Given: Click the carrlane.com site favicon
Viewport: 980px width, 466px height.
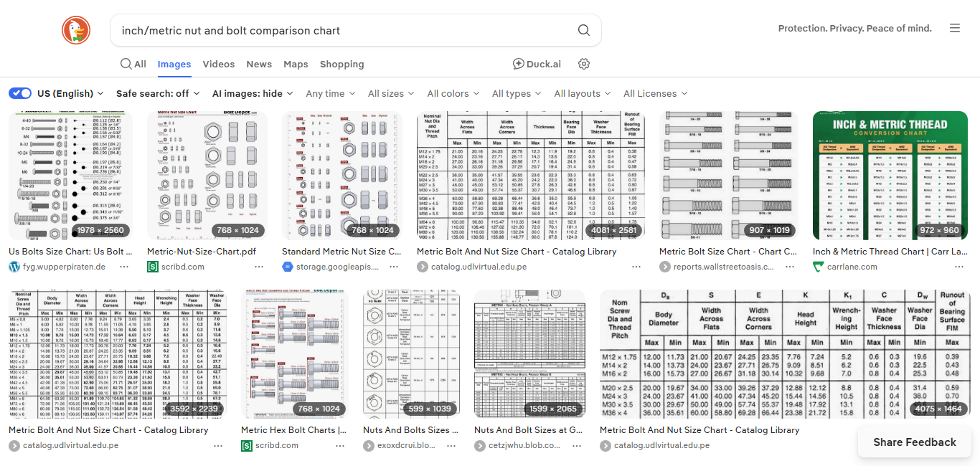Looking at the screenshot, I should click(819, 267).
